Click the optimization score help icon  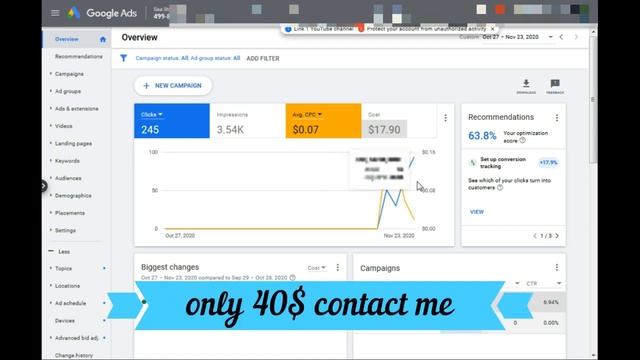coord(522,140)
